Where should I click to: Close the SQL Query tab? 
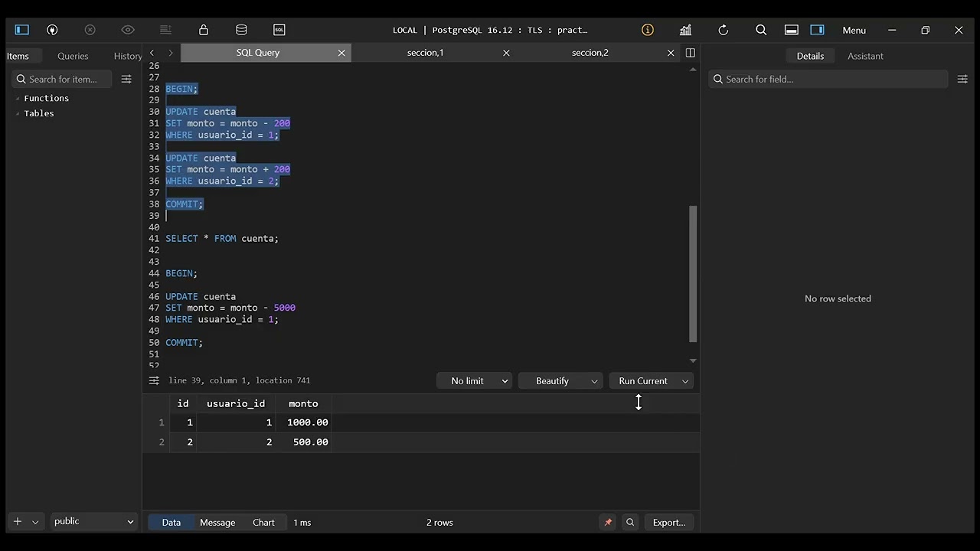coord(341,53)
